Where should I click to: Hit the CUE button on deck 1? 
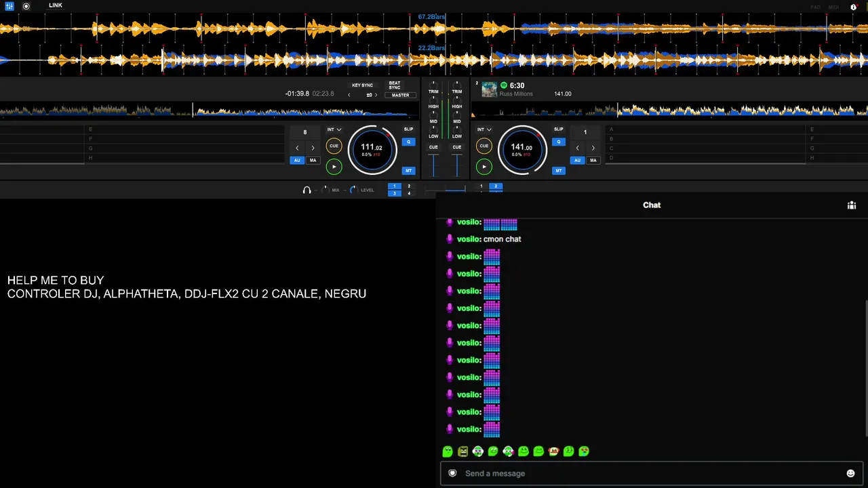click(334, 146)
